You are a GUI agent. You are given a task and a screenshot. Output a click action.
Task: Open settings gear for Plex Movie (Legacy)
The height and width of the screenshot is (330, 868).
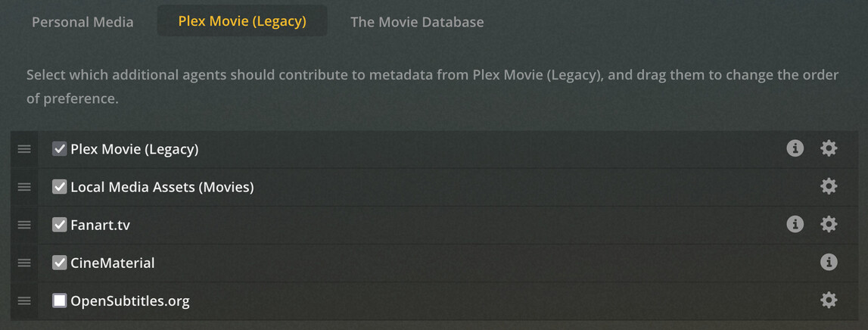(x=829, y=148)
